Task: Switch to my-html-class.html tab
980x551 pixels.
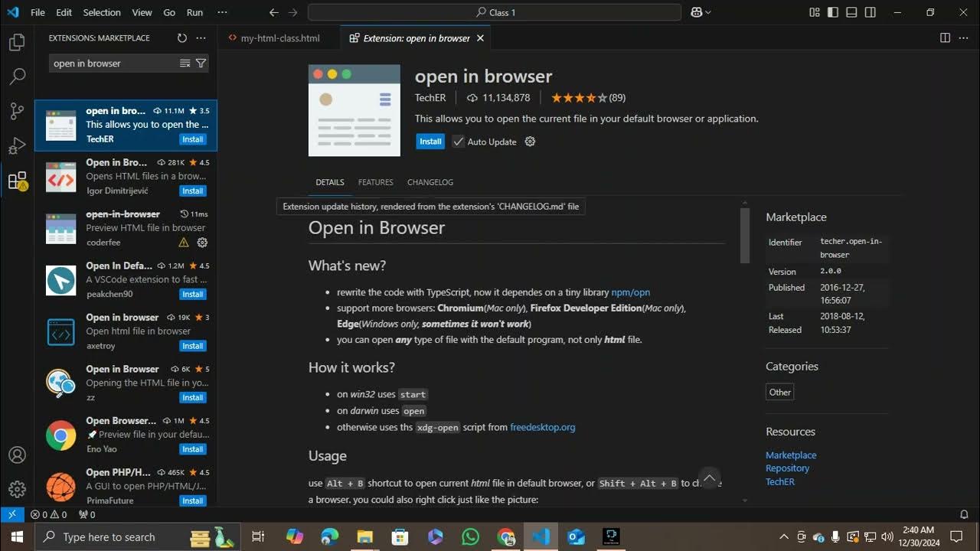Action: (279, 37)
